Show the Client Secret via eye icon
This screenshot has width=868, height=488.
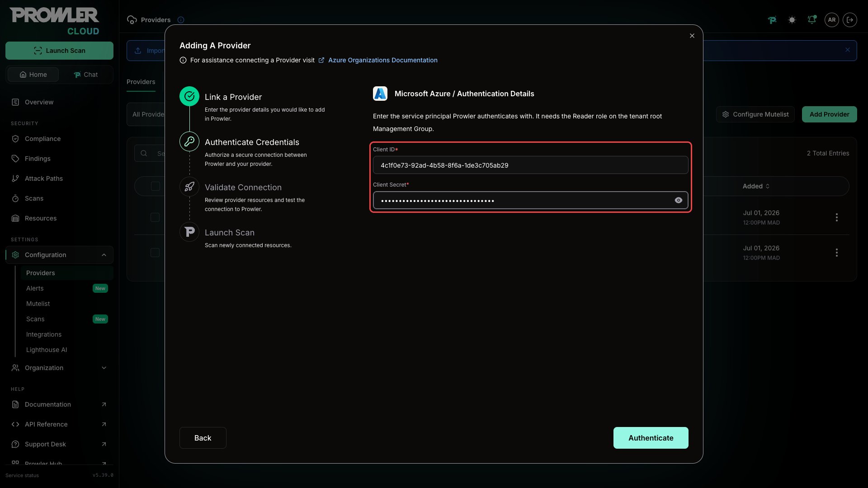coord(679,200)
